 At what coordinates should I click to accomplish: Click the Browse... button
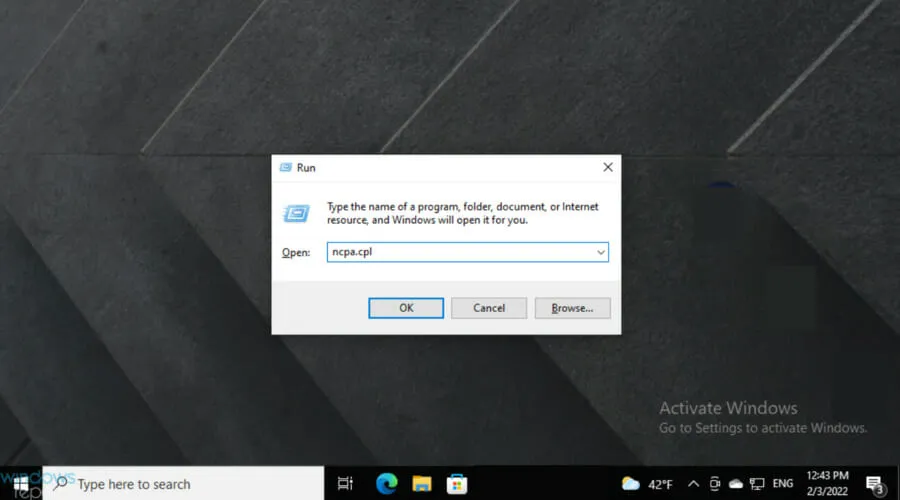tap(572, 308)
